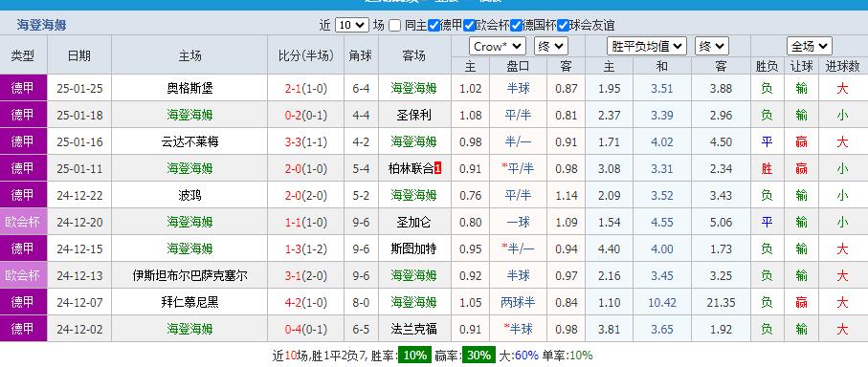Click away team 柏林联合
The image size is (868, 367).
[x=412, y=168]
